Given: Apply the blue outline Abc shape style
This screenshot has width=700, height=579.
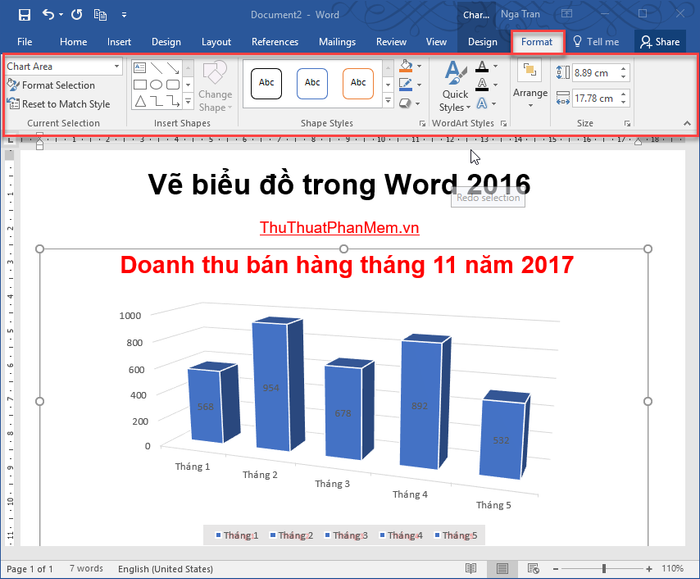Looking at the screenshot, I should pos(312,83).
